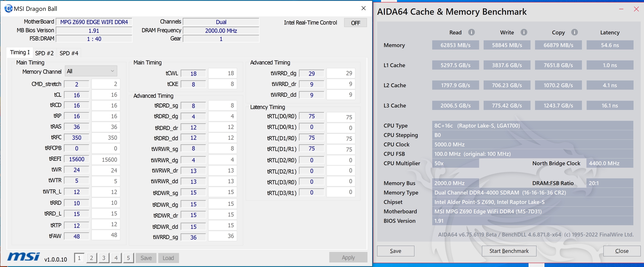Click the Load profile button
Image resolution: width=644 pixels, height=267 pixels.
[x=168, y=258]
